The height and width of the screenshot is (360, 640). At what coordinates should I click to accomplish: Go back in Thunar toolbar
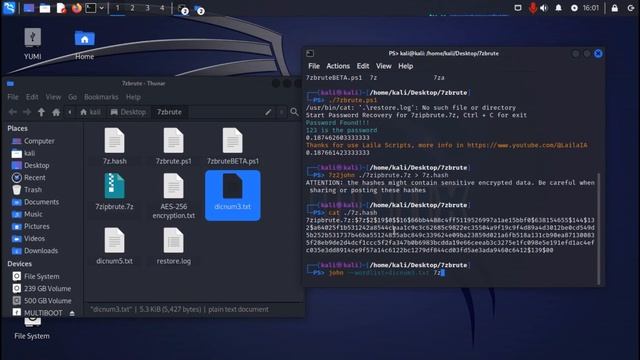pos(13,112)
